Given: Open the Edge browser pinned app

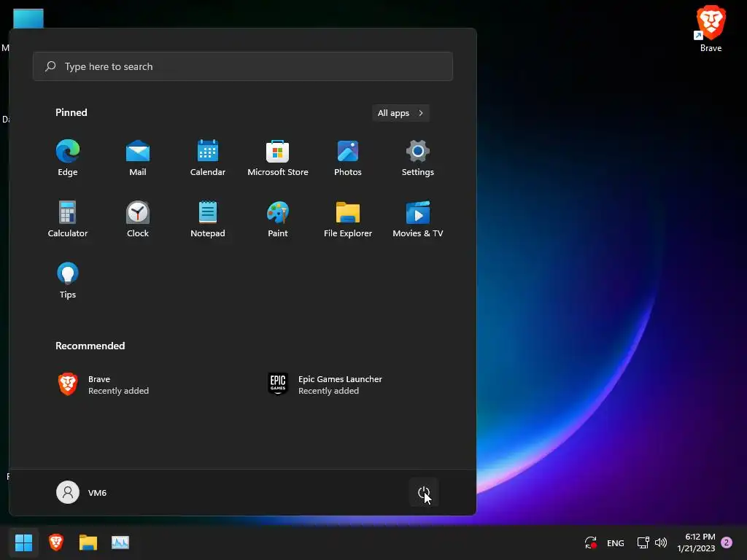Looking at the screenshot, I should 68,158.
